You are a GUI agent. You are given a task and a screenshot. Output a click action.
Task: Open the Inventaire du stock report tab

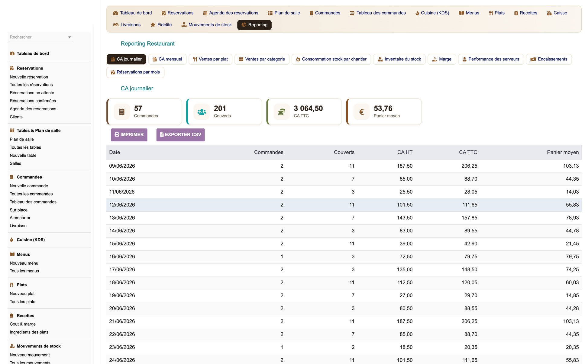[399, 59]
